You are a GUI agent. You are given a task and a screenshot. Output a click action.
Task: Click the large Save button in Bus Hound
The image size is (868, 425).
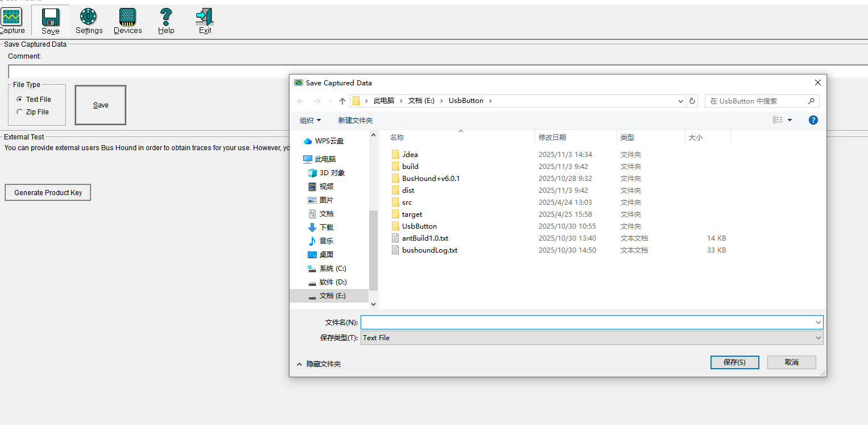point(101,105)
